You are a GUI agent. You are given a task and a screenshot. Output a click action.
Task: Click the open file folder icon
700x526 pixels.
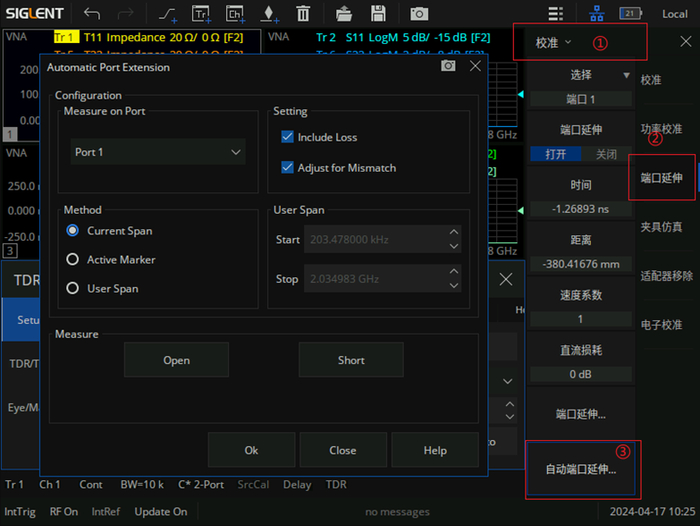coord(344,14)
